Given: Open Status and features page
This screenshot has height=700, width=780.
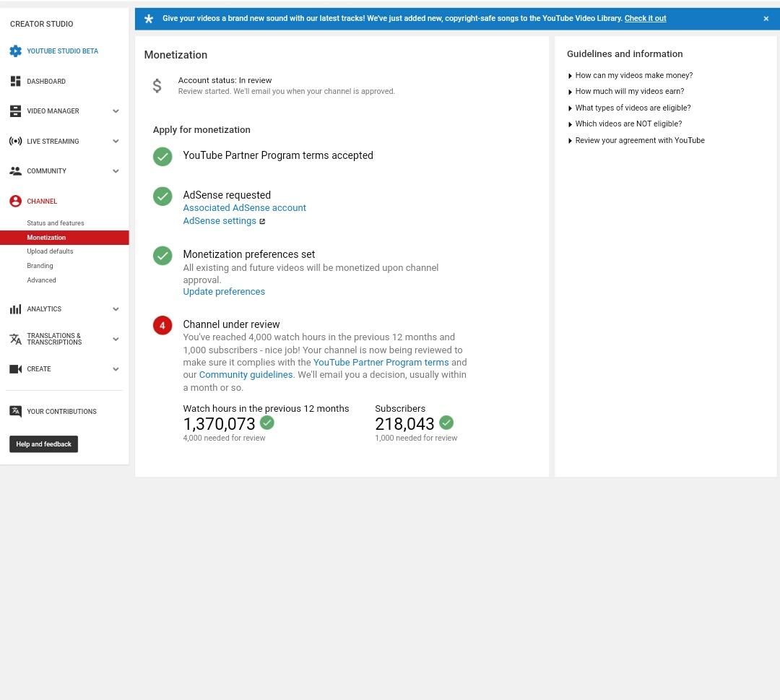Looking at the screenshot, I should 55,223.
